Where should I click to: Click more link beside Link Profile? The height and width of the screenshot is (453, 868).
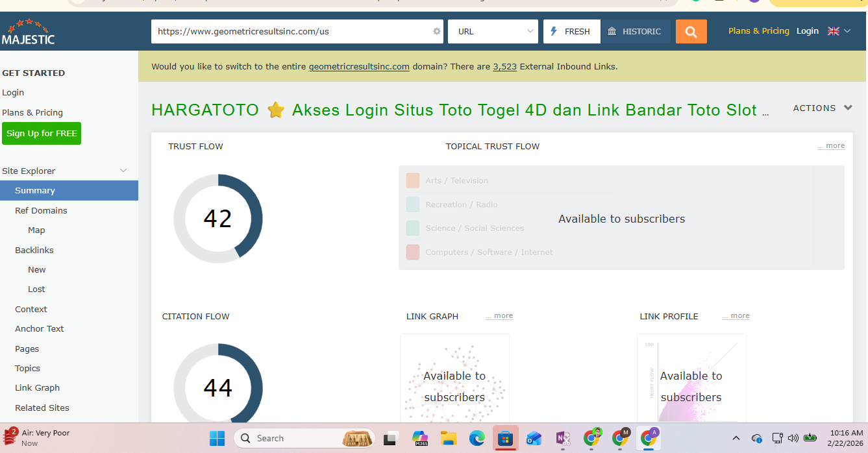coord(736,316)
